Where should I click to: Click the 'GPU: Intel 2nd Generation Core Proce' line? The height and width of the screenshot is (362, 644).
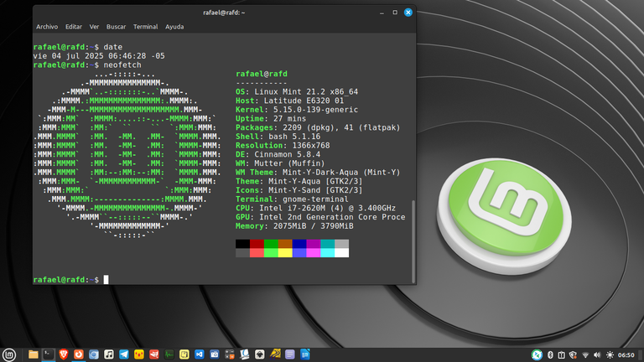320,217
